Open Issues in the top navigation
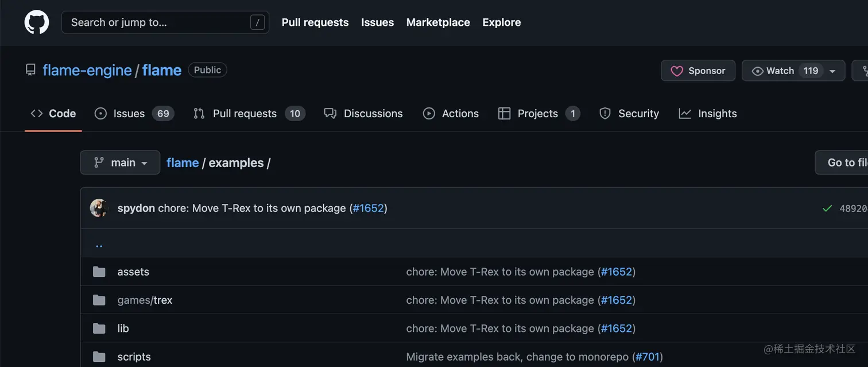 (377, 22)
